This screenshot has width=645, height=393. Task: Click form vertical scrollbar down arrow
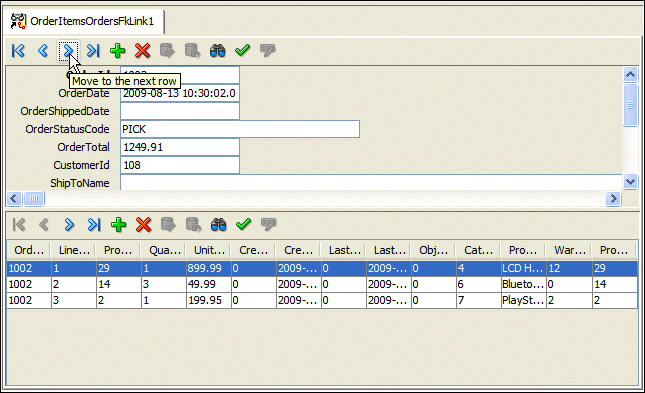tap(630, 181)
